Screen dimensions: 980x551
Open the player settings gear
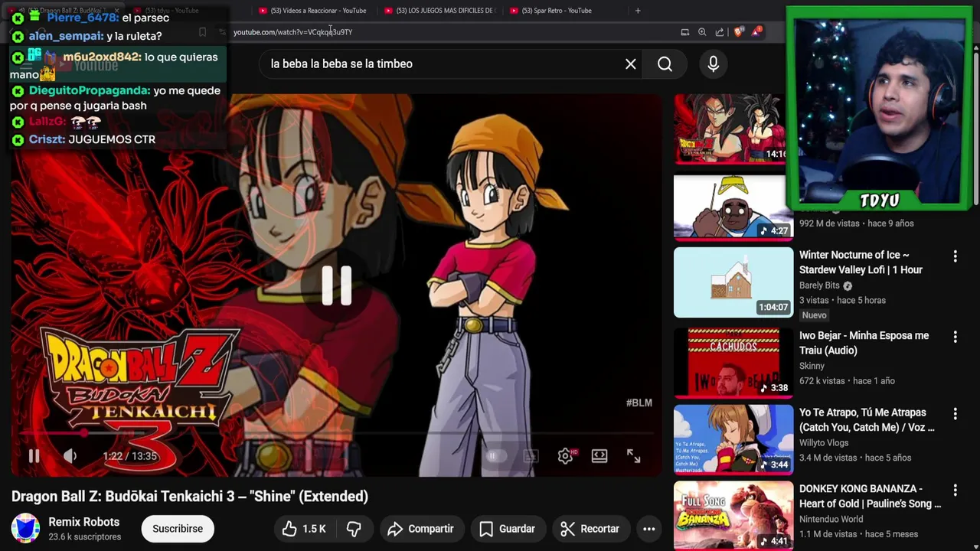(x=566, y=456)
